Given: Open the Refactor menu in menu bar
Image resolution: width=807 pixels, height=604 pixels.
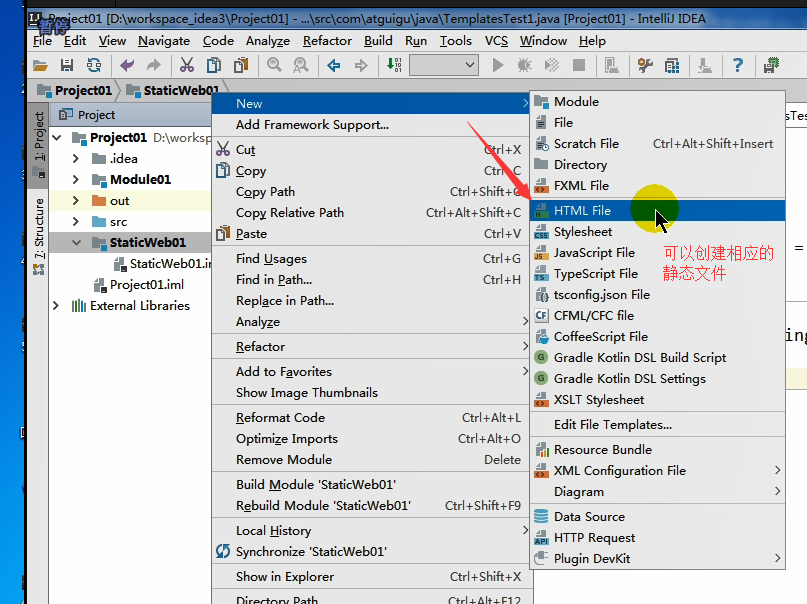Looking at the screenshot, I should pyautogui.click(x=327, y=41).
